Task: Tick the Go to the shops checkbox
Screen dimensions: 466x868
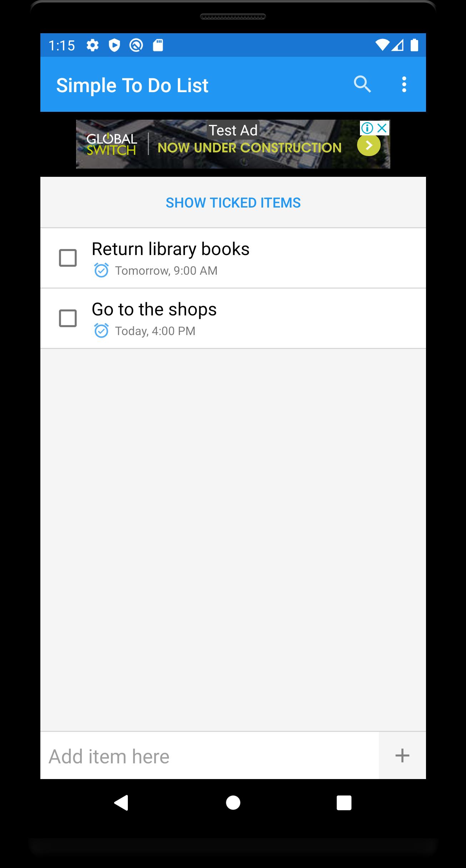Action: [68, 318]
